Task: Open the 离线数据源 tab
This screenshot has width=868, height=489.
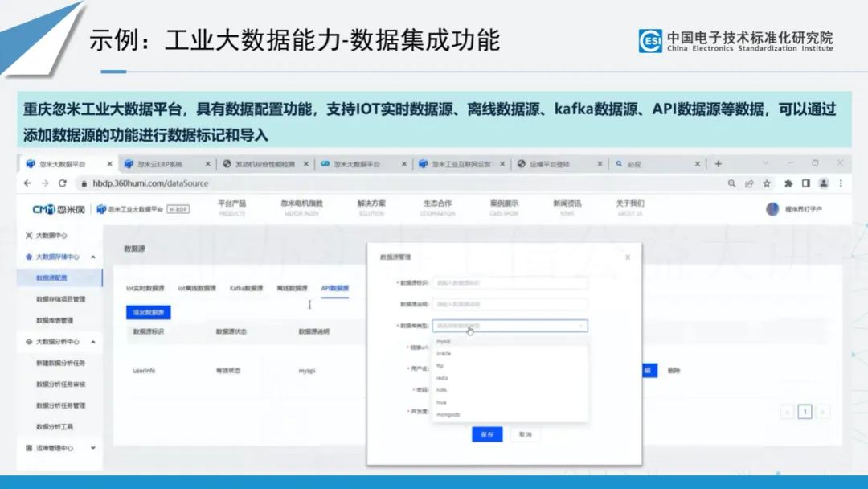Action: tap(292, 288)
